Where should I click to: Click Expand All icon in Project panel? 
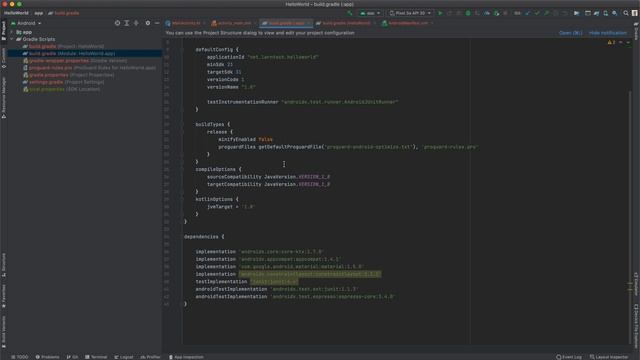[x=127, y=23]
